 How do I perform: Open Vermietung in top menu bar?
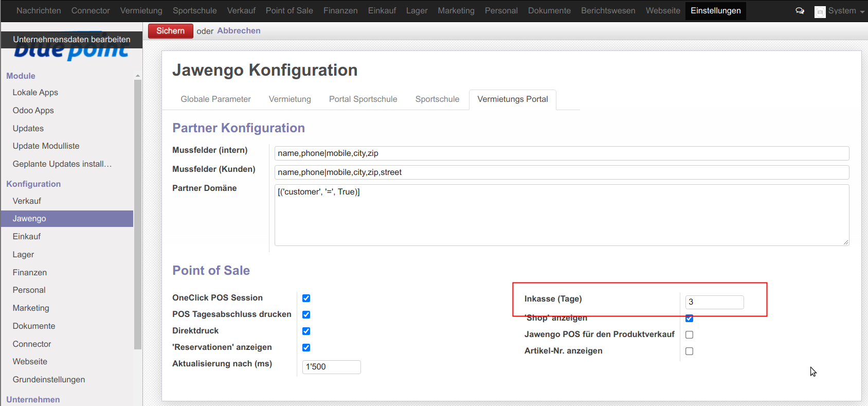pyautogui.click(x=141, y=11)
